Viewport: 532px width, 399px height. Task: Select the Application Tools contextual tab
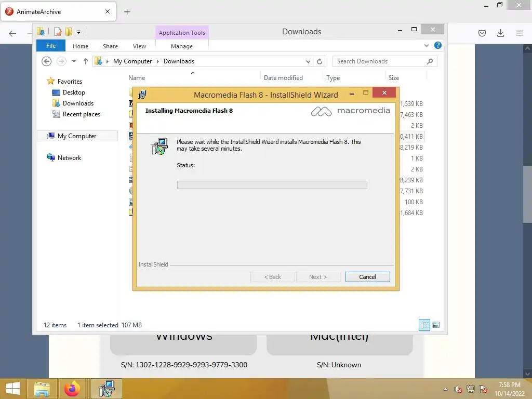(x=182, y=33)
